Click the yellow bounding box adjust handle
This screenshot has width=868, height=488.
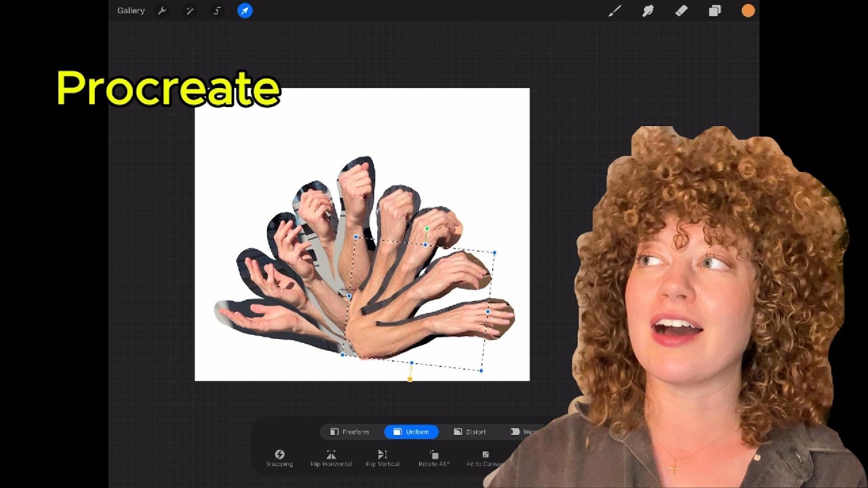[410, 379]
